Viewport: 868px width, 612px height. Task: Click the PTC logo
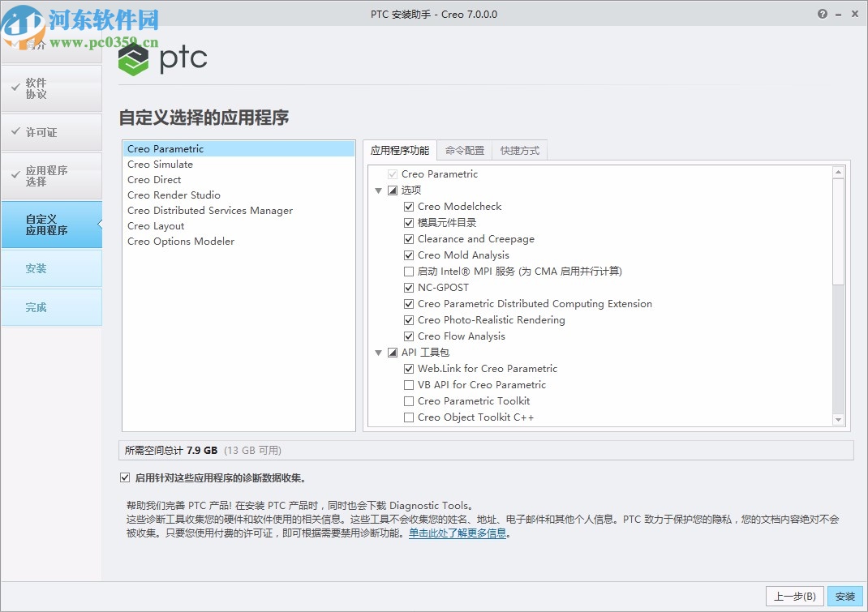[x=162, y=58]
